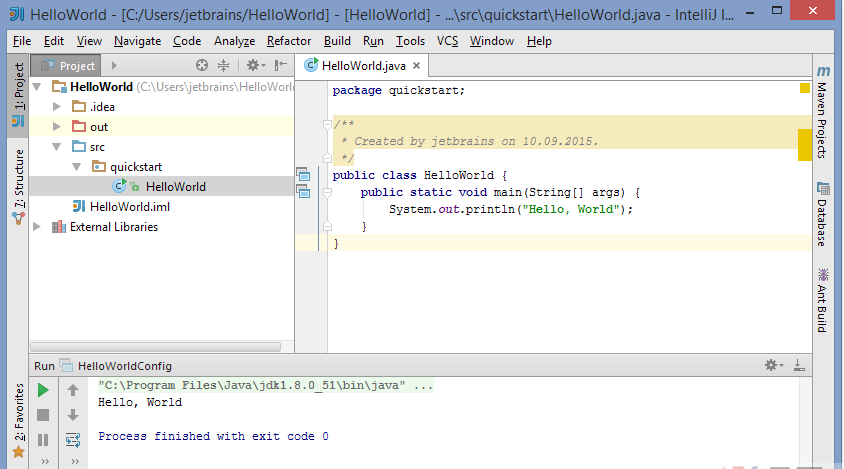
Task: Open Project panel settings gear
Action: [256, 66]
